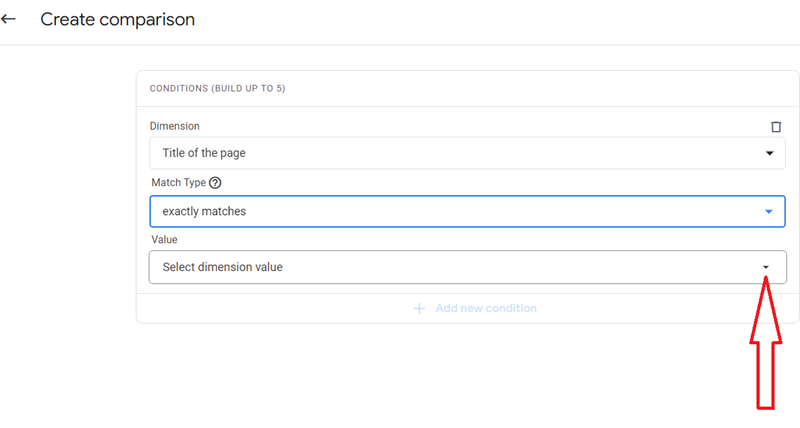
Task: Open the Select dimension value dropdown
Action: [467, 267]
